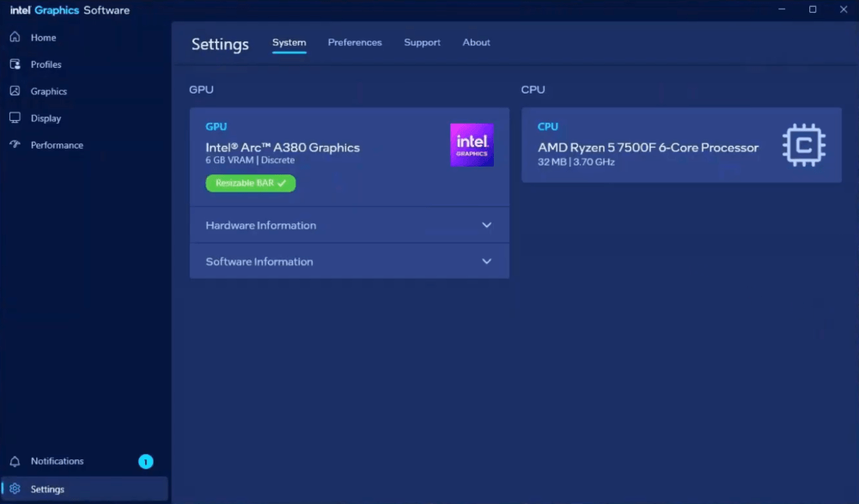859x504 pixels.
Task: Click the Profiles icon in sidebar
Action: [x=15, y=64]
